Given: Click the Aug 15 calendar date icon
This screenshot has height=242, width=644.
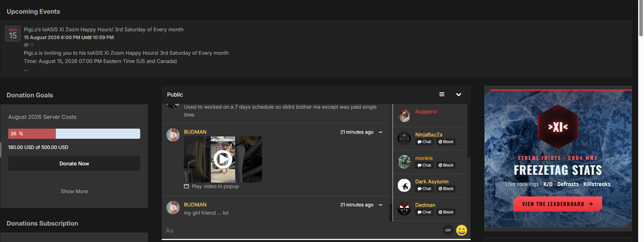Looking at the screenshot, I should [13, 34].
